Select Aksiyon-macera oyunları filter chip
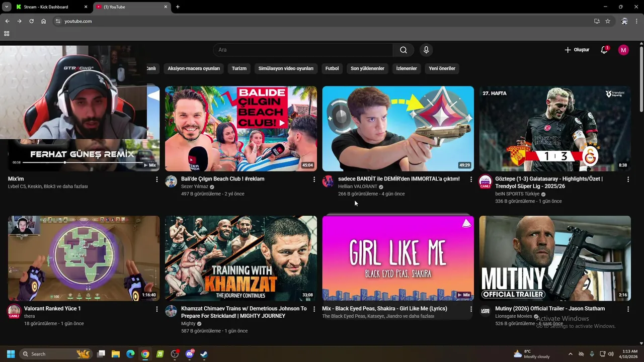644x362 pixels. click(x=194, y=68)
